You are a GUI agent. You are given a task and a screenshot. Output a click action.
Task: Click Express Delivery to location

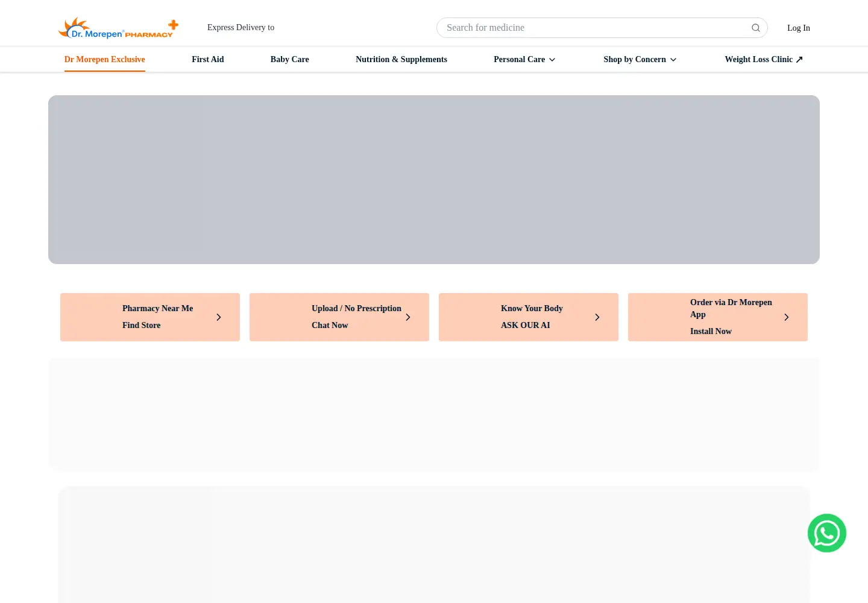tap(241, 27)
